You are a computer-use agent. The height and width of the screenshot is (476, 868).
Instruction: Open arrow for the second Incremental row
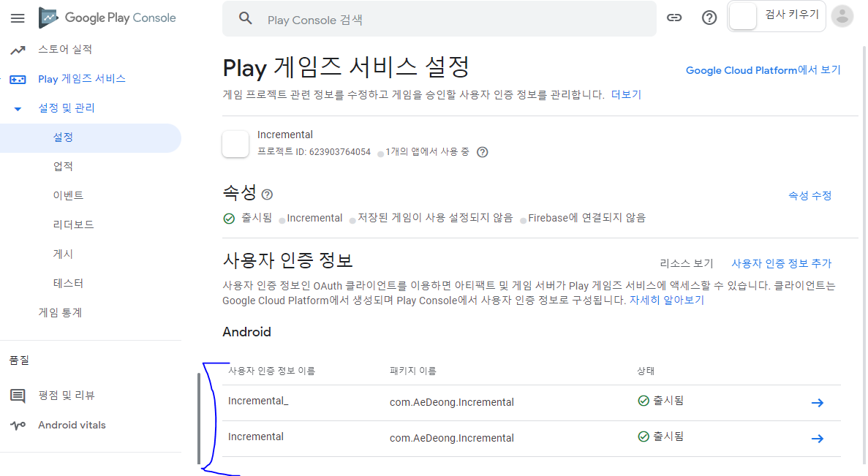(818, 439)
